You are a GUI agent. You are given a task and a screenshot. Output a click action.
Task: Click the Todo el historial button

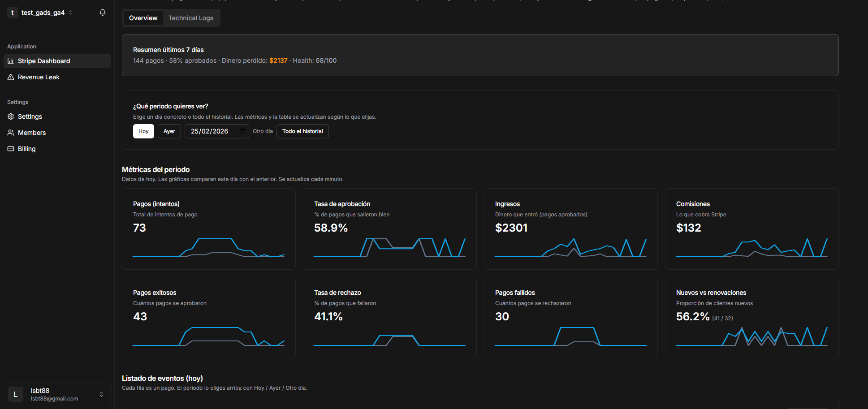click(302, 131)
